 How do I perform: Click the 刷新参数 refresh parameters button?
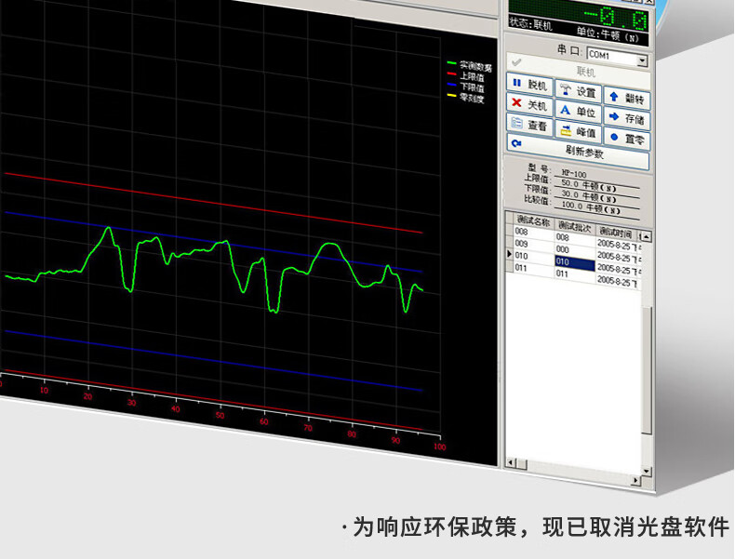(x=578, y=152)
